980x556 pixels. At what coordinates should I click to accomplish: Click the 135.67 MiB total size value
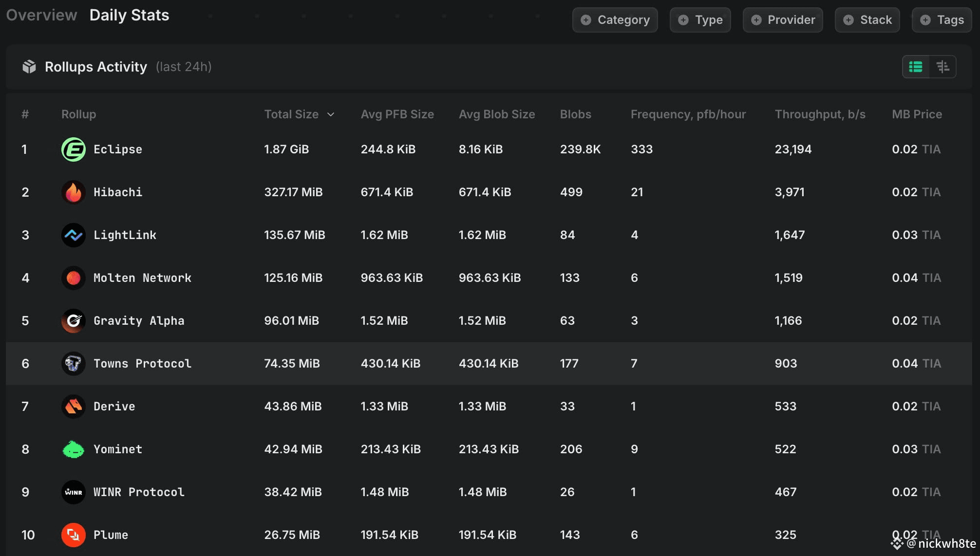(294, 235)
